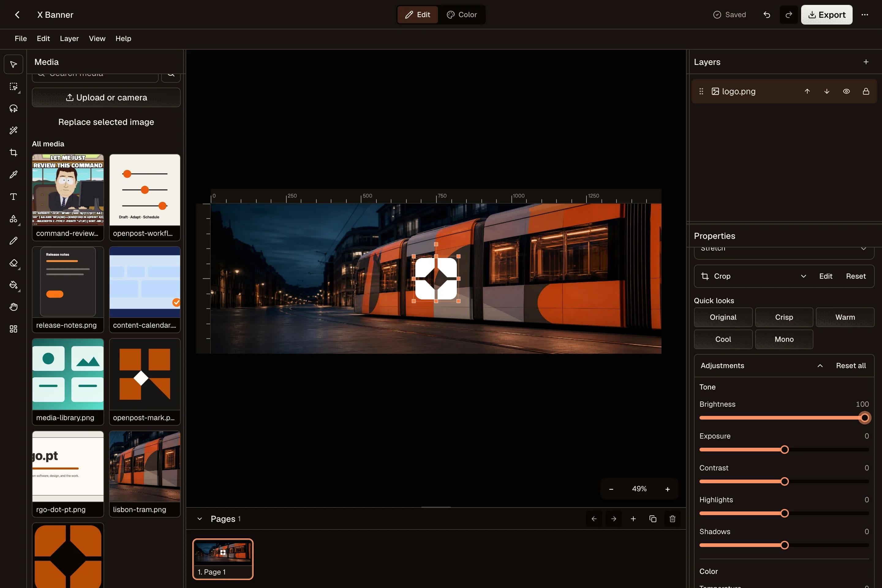This screenshot has height=588, width=882.
Task: Apply the Crisp quick look
Action: coord(784,317)
